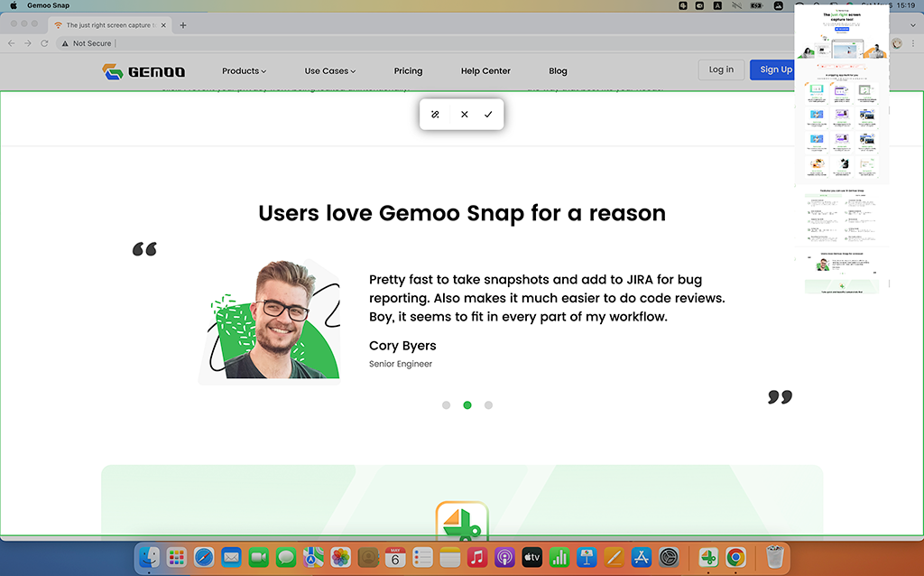Open the Blog page

[558, 70]
